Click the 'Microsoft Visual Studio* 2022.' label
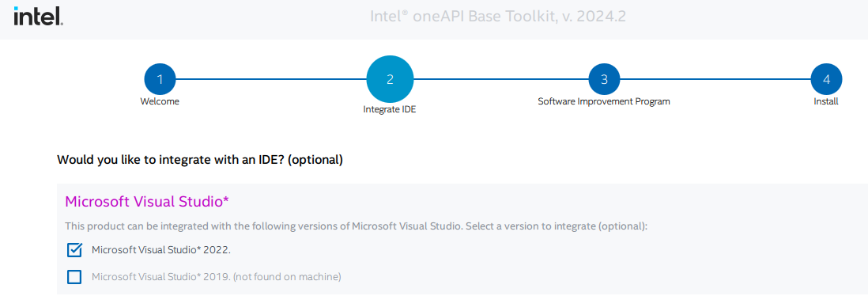Image resolution: width=868 pixels, height=296 pixels. (161, 250)
